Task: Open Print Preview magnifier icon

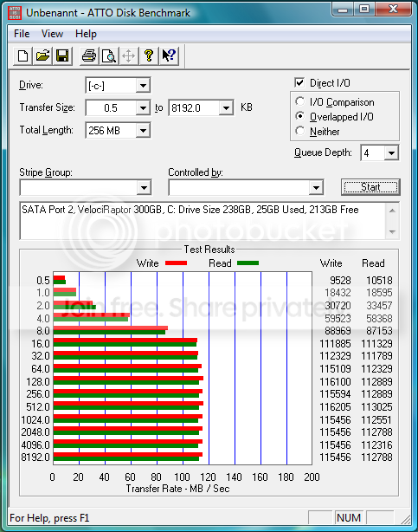Action: [109, 55]
